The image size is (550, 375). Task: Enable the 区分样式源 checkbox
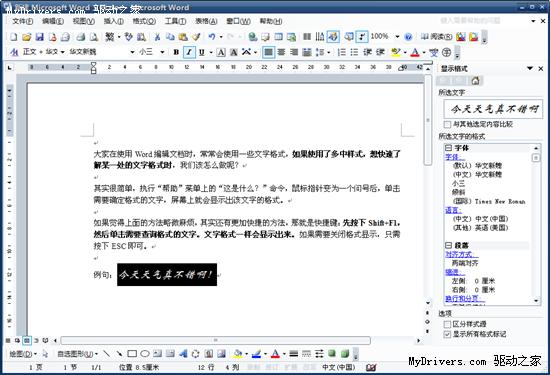pyautogui.click(x=447, y=324)
